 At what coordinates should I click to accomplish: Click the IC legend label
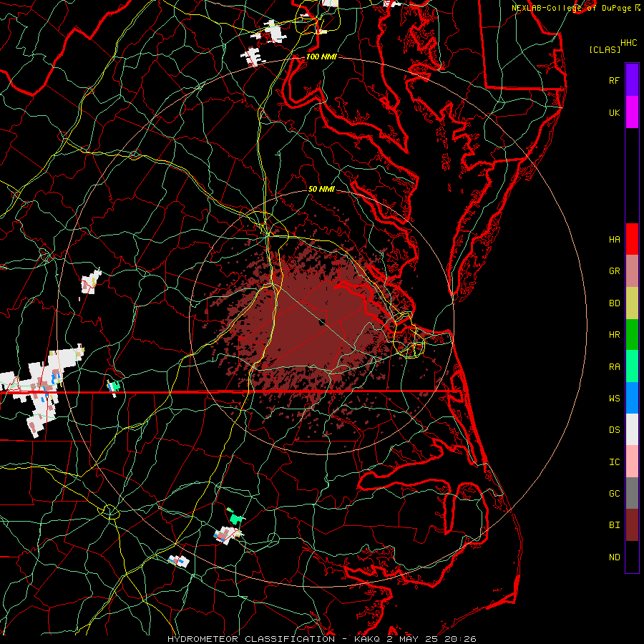(614, 462)
